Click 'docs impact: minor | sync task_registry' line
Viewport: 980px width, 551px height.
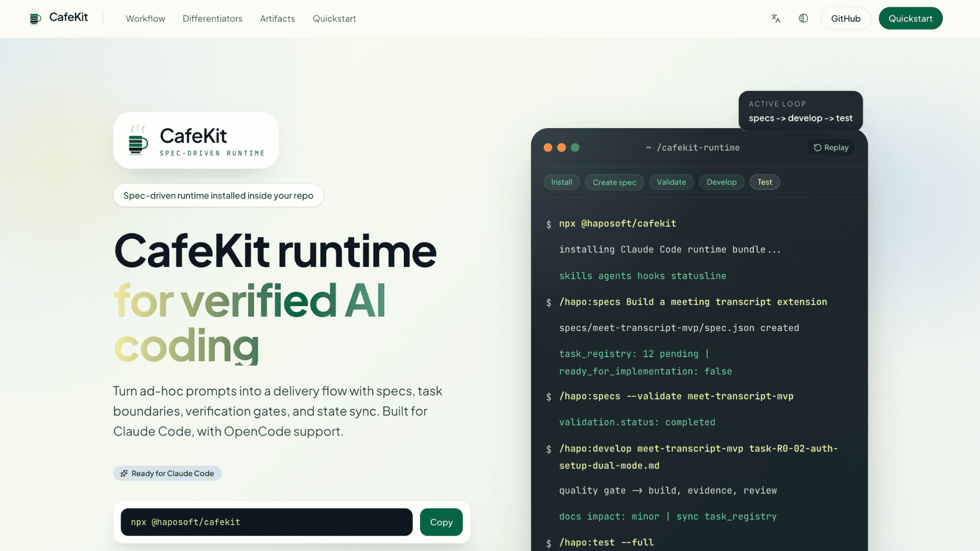[x=668, y=517]
